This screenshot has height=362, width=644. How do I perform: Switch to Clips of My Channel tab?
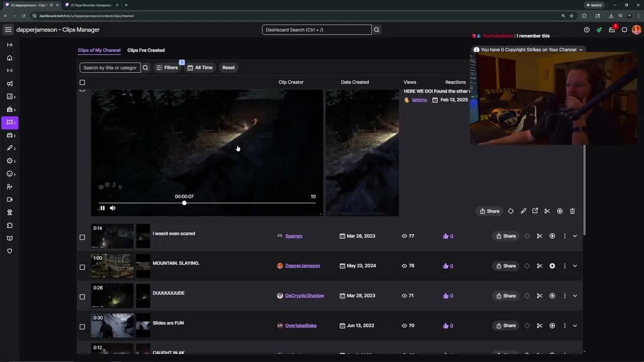pos(99,50)
